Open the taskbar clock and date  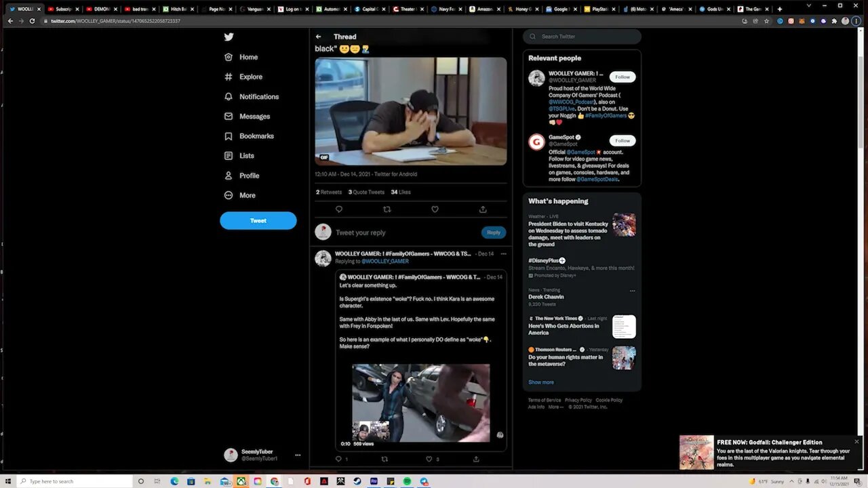[x=839, y=481]
